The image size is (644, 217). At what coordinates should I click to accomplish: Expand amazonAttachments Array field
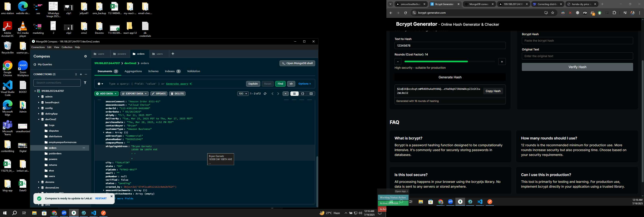tap(104, 190)
